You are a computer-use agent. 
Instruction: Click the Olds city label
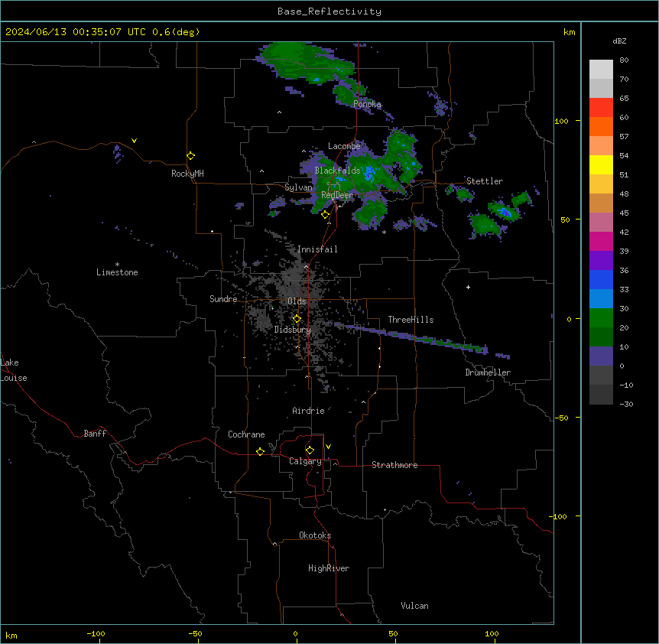[297, 301]
